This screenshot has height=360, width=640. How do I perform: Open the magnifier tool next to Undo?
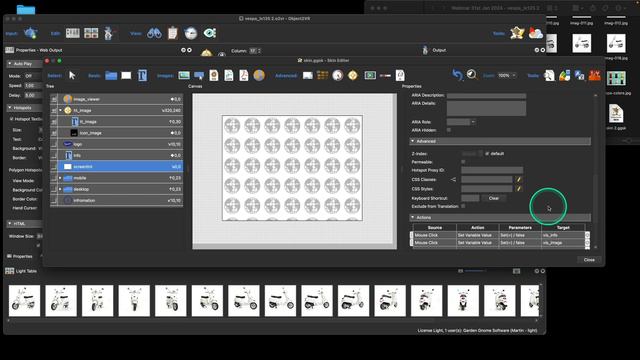[472, 74]
